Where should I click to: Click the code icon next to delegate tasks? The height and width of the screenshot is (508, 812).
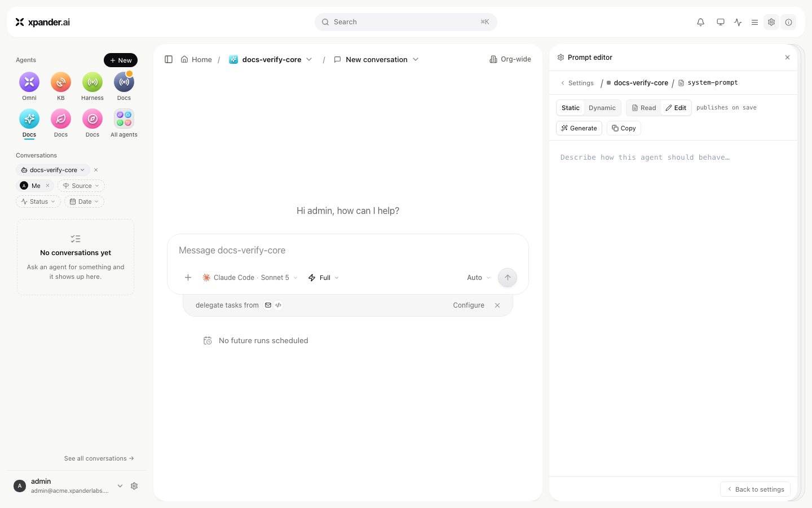coord(279,305)
